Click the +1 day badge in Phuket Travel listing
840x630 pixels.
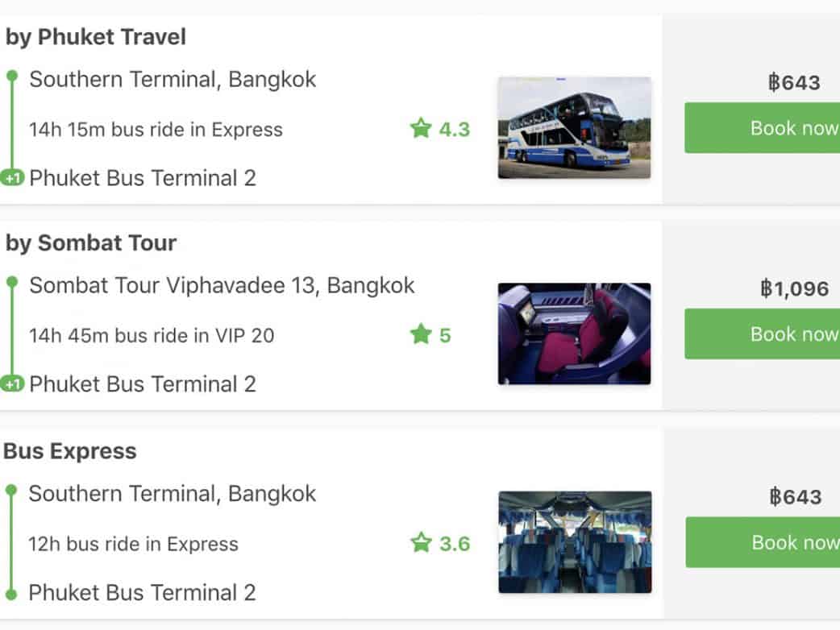12,178
